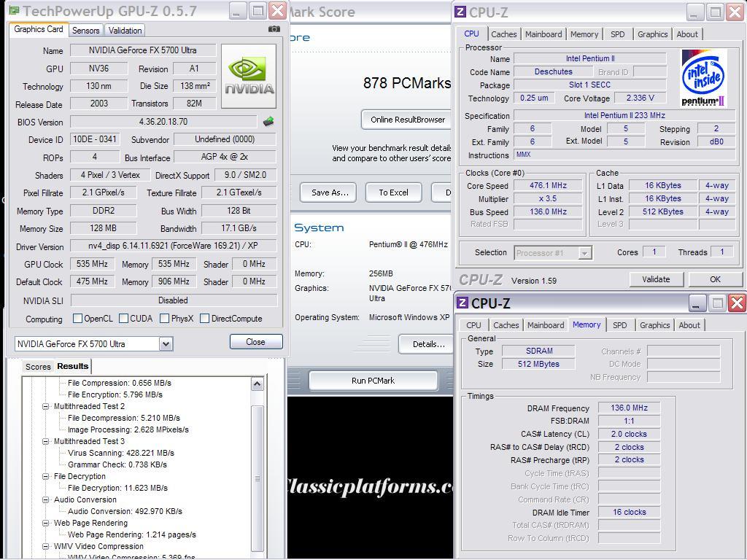The width and height of the screenshot is (747, 560).
Task: Select the Virus Scanning result row
Action: (121, 453)
